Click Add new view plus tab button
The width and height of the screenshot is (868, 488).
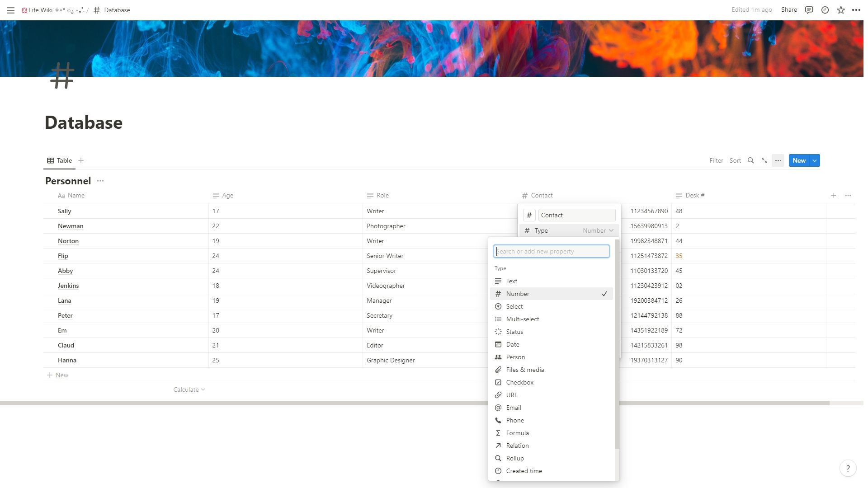point(81,160)
